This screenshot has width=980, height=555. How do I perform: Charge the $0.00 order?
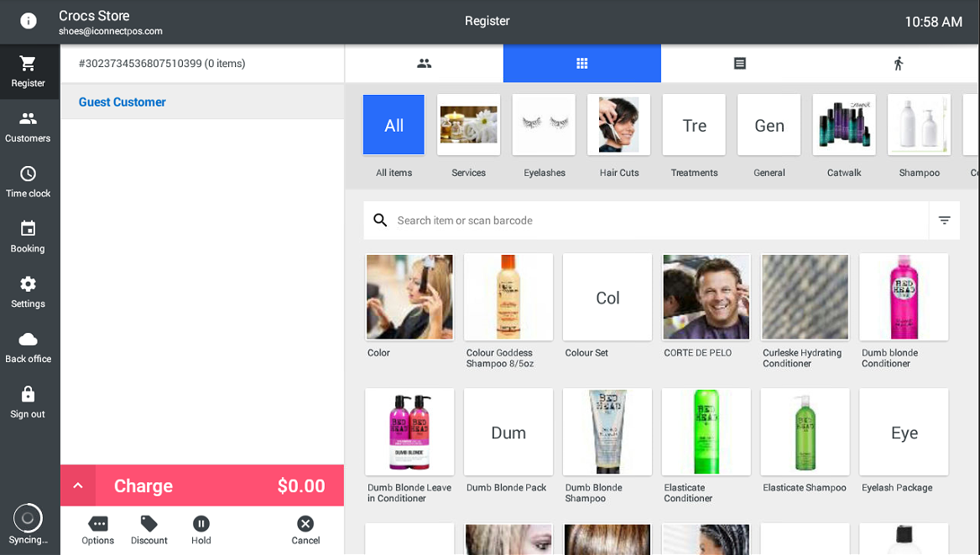[219, 485]
